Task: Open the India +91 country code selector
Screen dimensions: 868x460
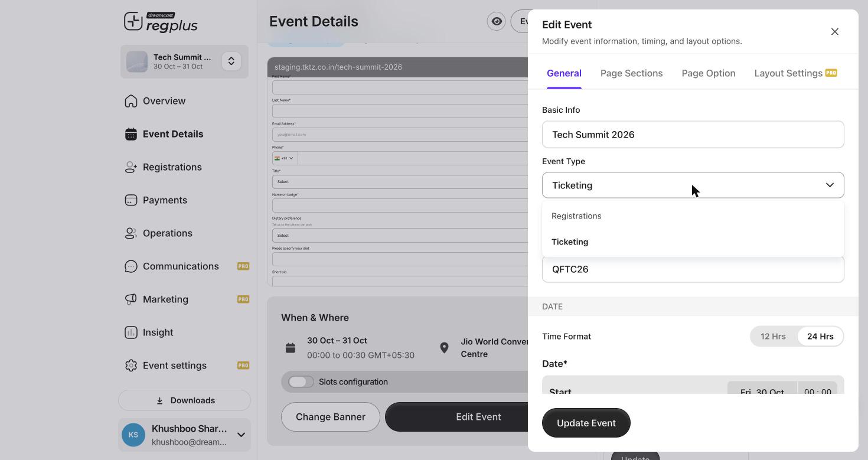Action: [285, 158]
